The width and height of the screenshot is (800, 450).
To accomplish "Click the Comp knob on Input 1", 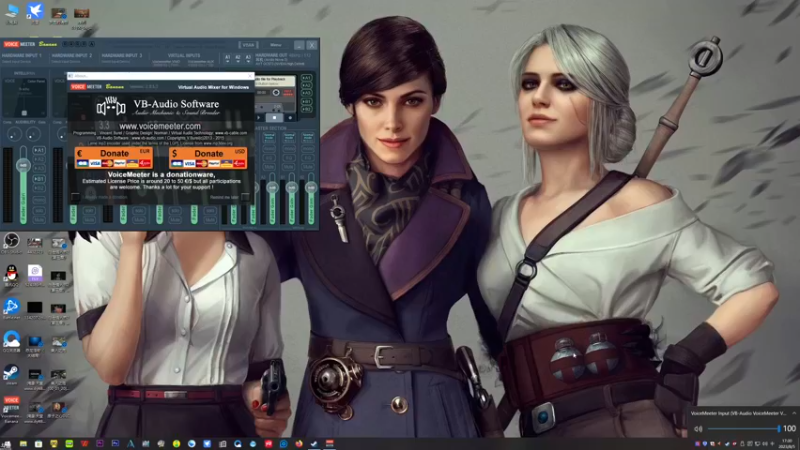I will point(14,134).
